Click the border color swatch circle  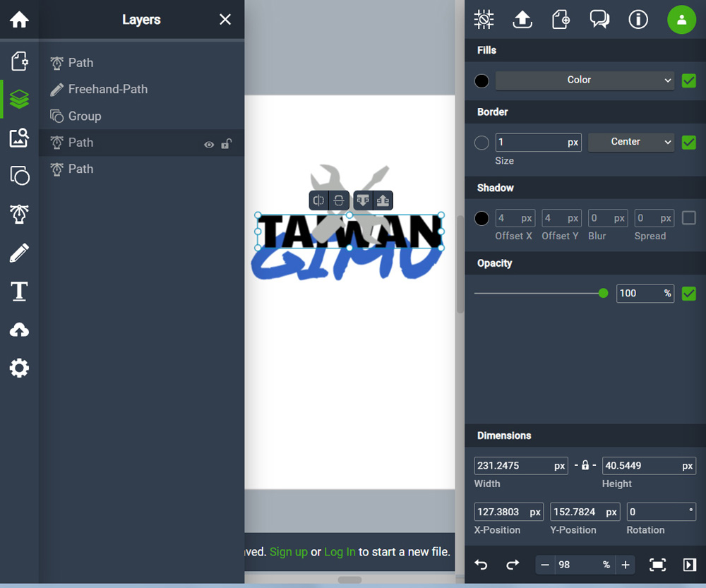click(x=481, y=143)
